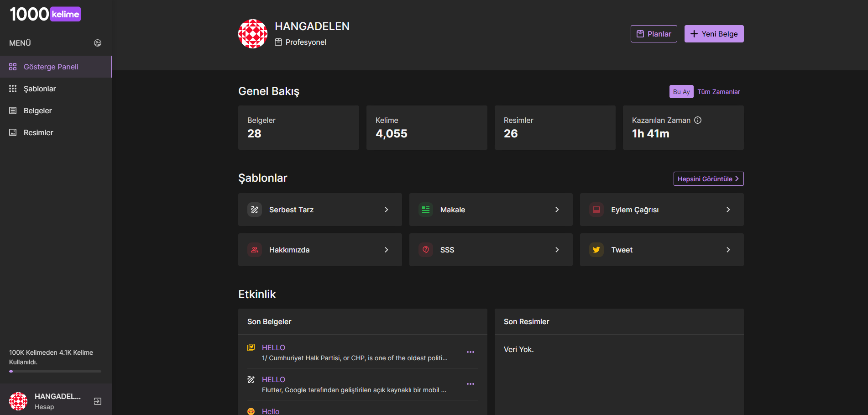This screenshot has width=868, height=415.
Task: Switch overview to Tüm Zamanlar
Action: [718, 92]
